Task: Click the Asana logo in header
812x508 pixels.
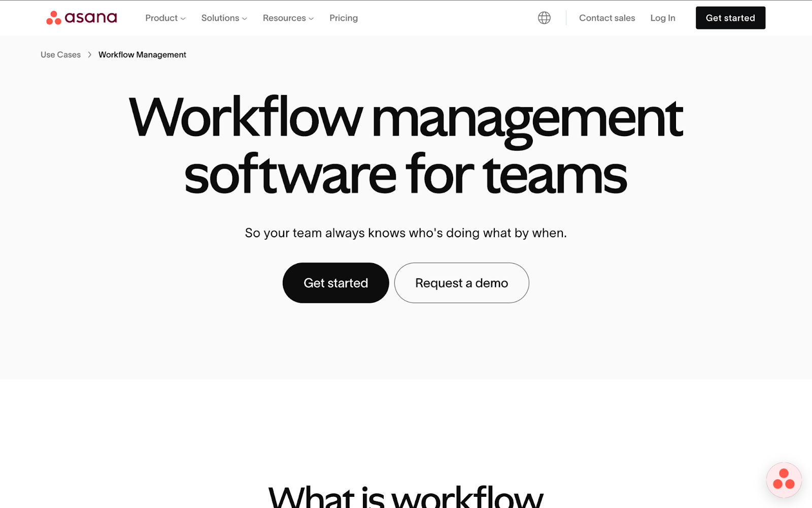Action: 82,18
